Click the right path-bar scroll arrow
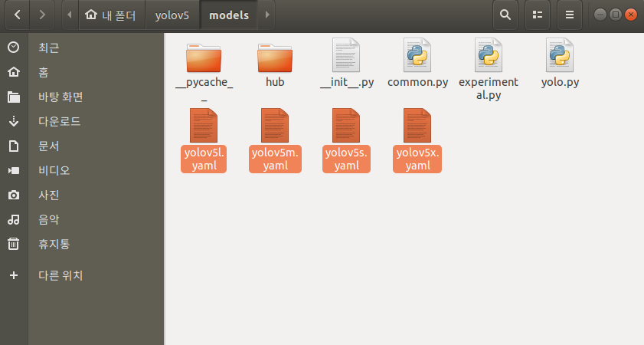 [267, 15]
